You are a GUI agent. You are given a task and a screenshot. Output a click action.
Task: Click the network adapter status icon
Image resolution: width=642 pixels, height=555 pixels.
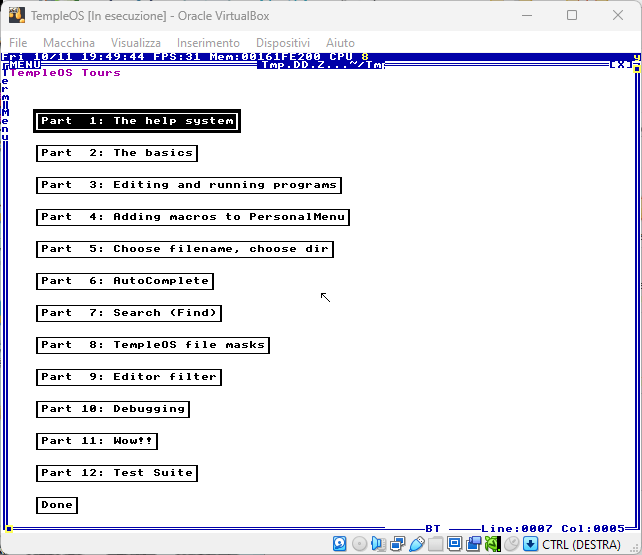(397, 544)
